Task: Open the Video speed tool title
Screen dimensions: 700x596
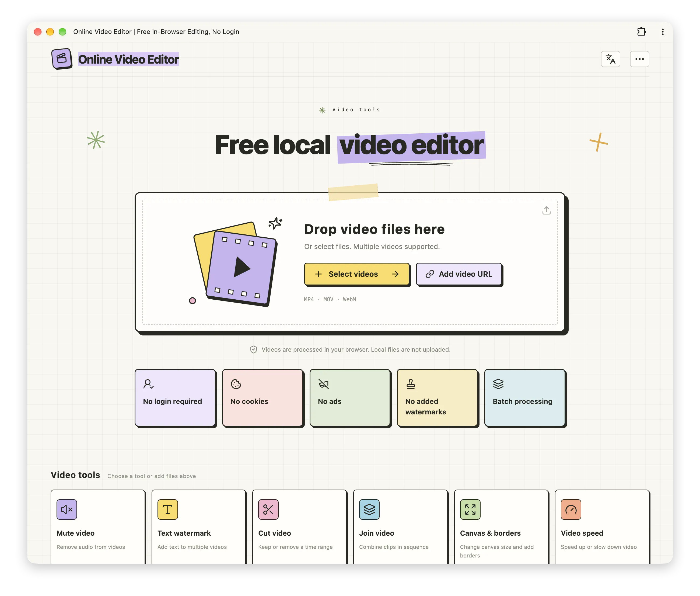Action: (582, 533)
